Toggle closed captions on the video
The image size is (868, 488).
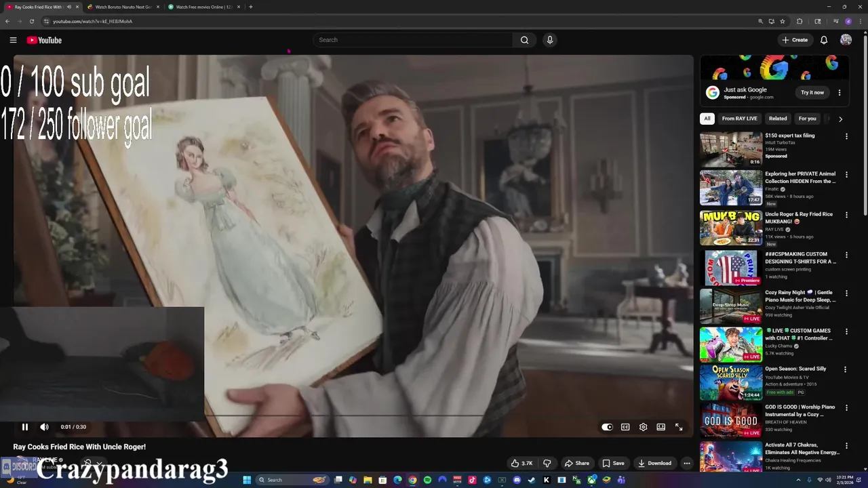pos(625,427)
